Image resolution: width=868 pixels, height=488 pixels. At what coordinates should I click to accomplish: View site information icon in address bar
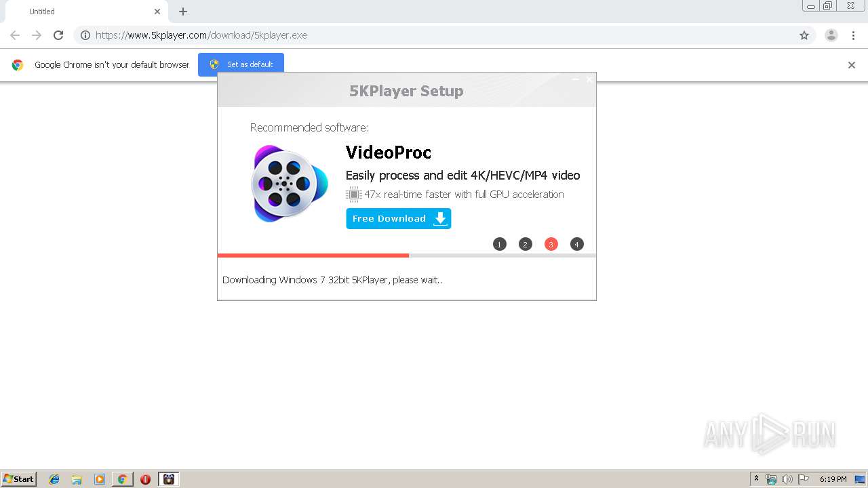coord(85,35)
